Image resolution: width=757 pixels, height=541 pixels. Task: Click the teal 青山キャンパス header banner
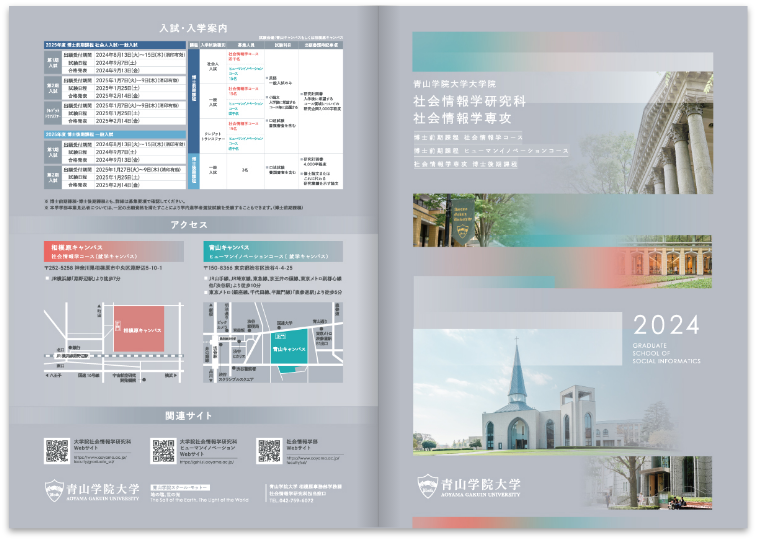273,251
